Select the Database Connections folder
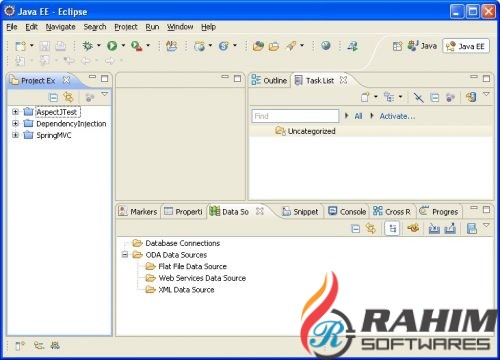500x360 pixels. pos(182,243)
